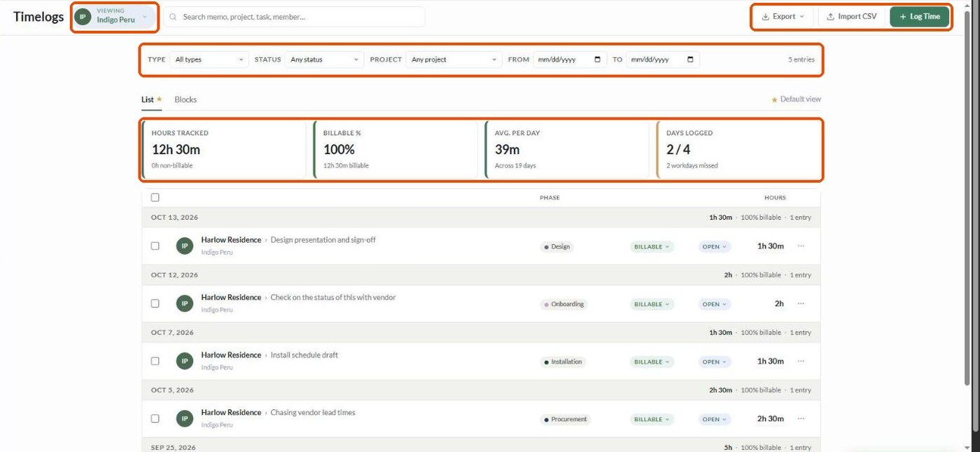Click the OCT 7, 2026 date group header

[x=481, y=332]
